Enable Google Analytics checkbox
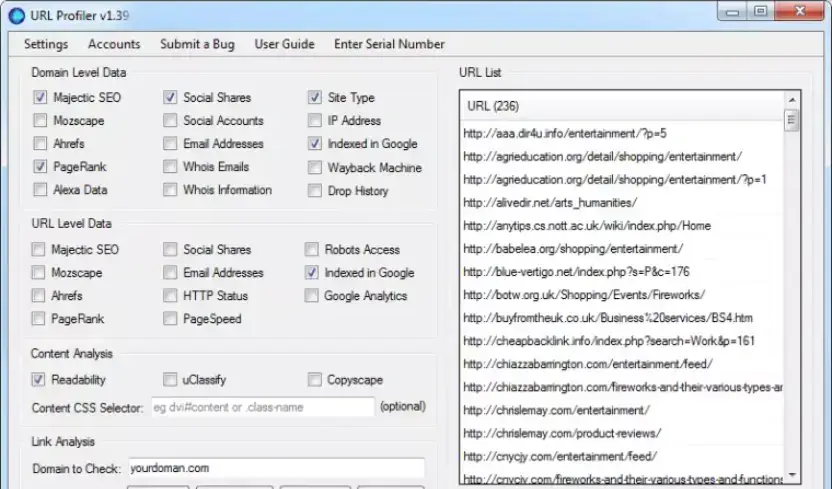Viewport: 832px width, 489px height. (311, 295)
